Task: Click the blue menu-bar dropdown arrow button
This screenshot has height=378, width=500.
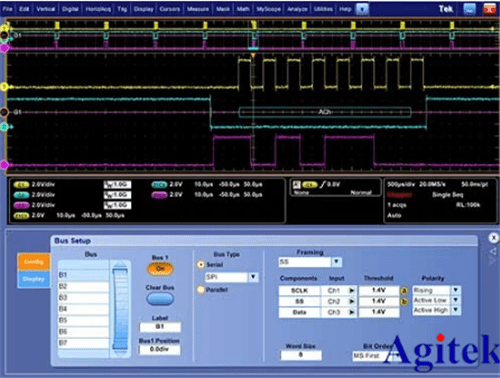Action: click(362, 9)
